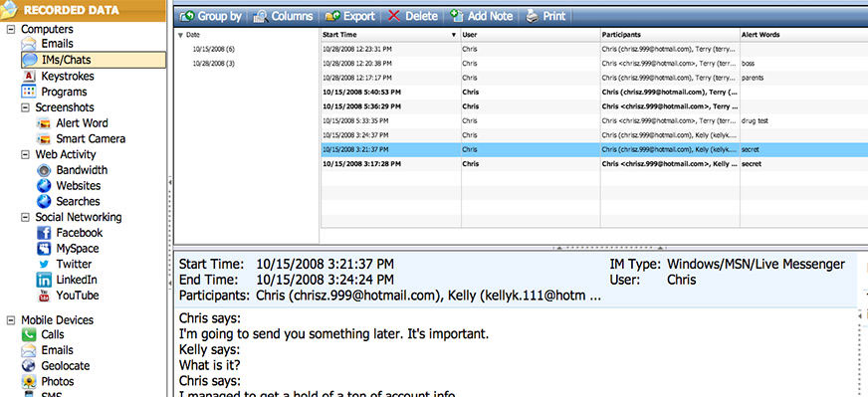Screen dimensions: 868x397
Task: Open the LinkedIn icon
Action: click(44, 281)
